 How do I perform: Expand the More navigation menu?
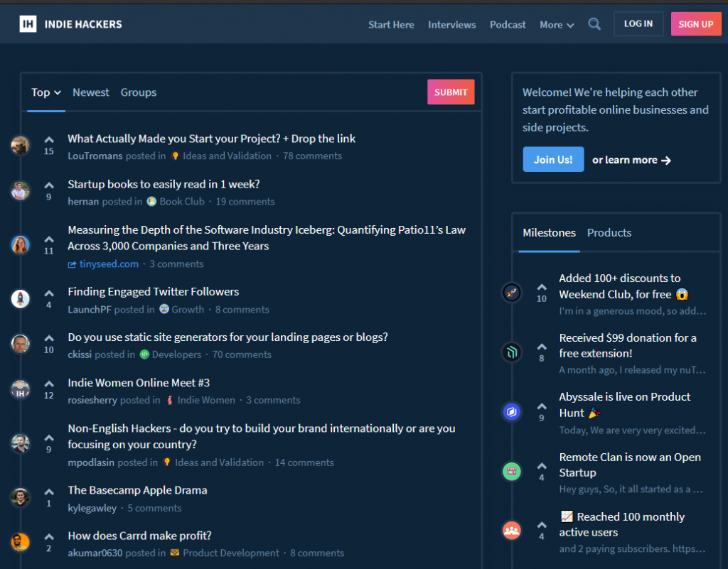click(557, 25)
